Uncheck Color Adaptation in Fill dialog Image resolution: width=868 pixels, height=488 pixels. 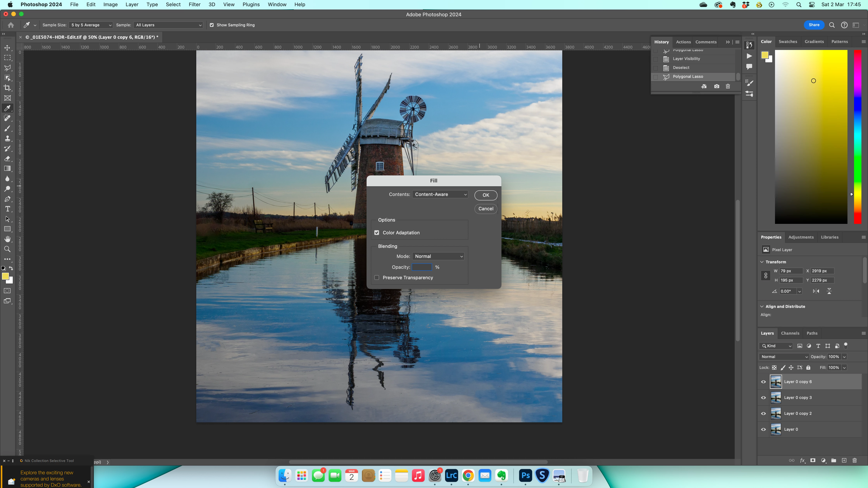click(x=377, y=233)
